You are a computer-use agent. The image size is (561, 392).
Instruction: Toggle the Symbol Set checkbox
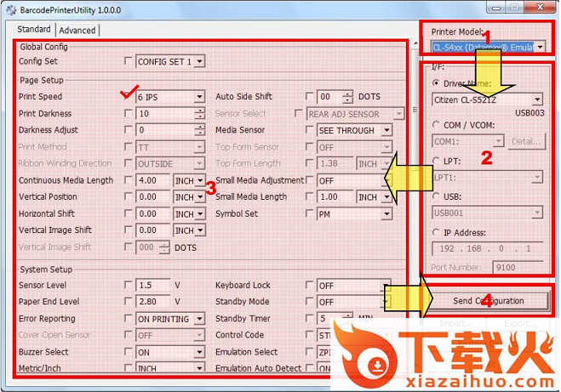click(x=310, y=213)
